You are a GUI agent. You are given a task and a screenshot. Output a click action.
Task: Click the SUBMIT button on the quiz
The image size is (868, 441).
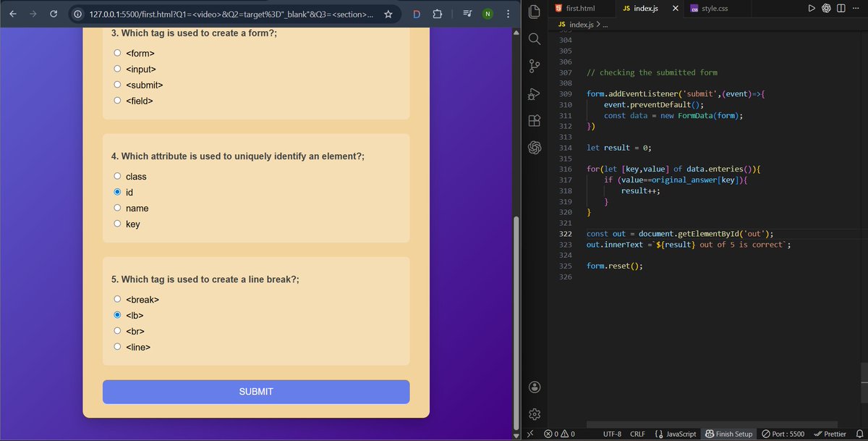255,391
